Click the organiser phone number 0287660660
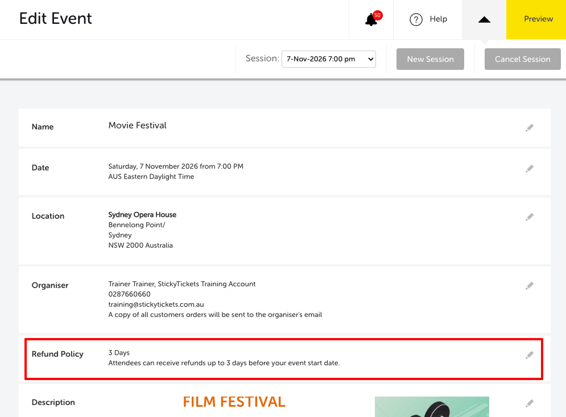Image resolution: width=566 pixels, height=417 pixels. [129, 294]
